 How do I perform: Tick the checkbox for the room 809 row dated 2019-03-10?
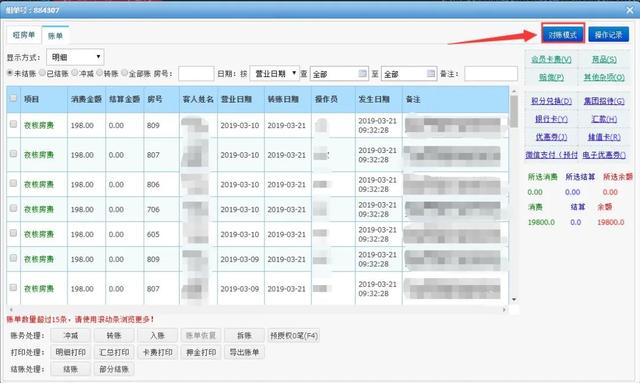(13, 124)
